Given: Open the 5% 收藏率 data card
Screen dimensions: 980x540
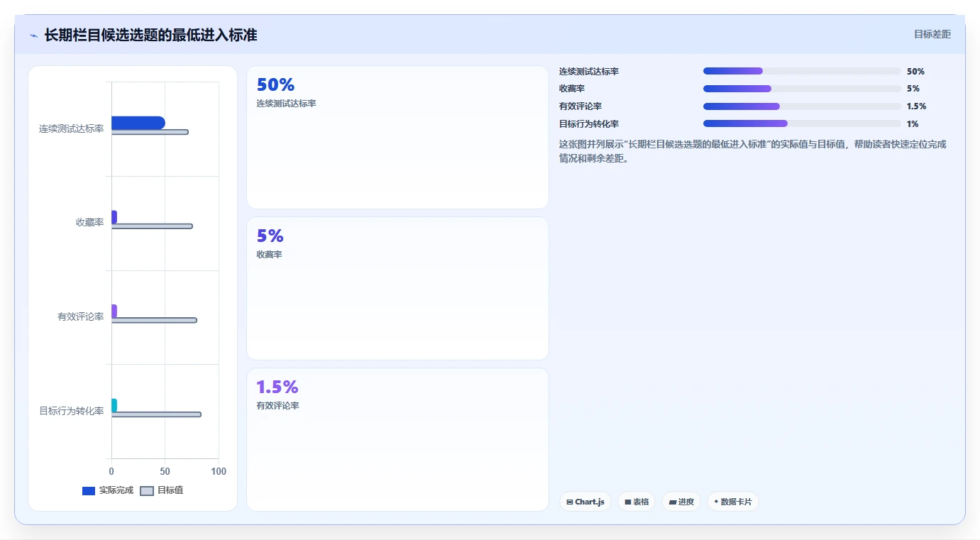Looking at the screenshot, I should pyautogui.click(x=397, y=289).
